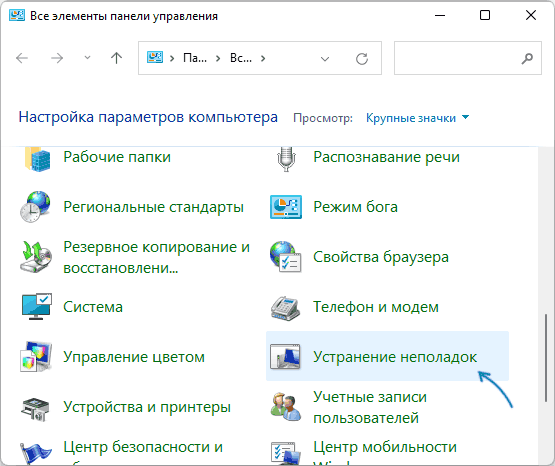Click inside the search input field
Screen dimensions: 555x466
tap(468, 58)
